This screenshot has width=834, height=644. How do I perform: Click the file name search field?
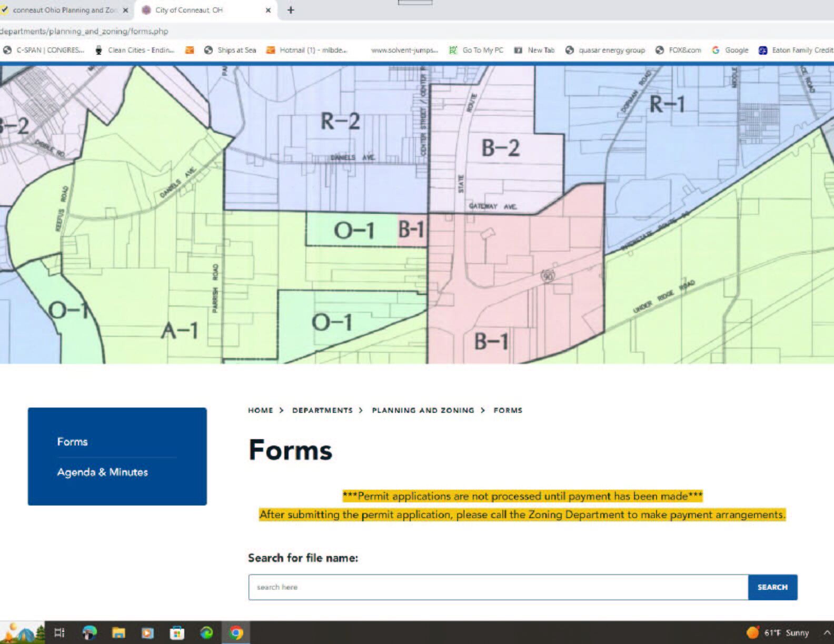point(498,587)
